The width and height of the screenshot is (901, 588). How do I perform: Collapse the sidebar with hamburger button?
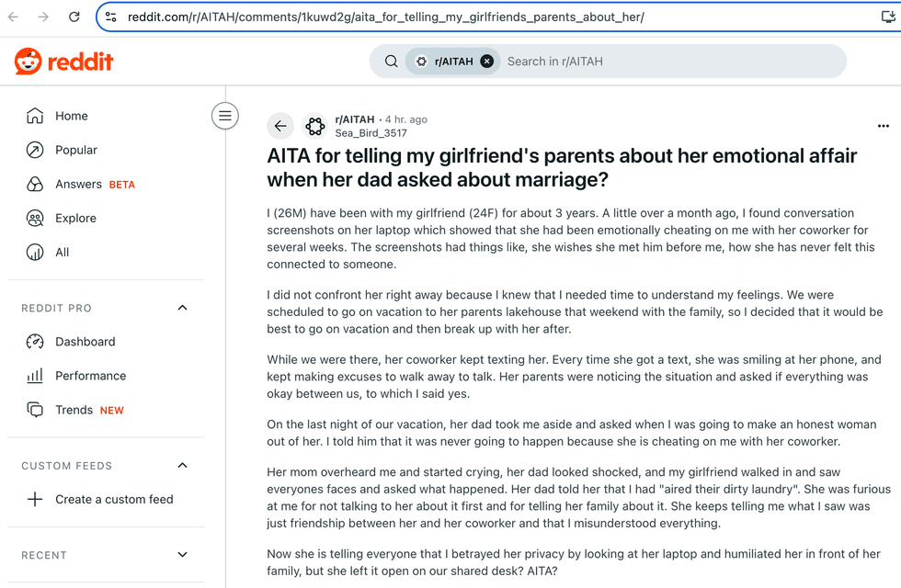pyautogui.click(x=225, y=116)
